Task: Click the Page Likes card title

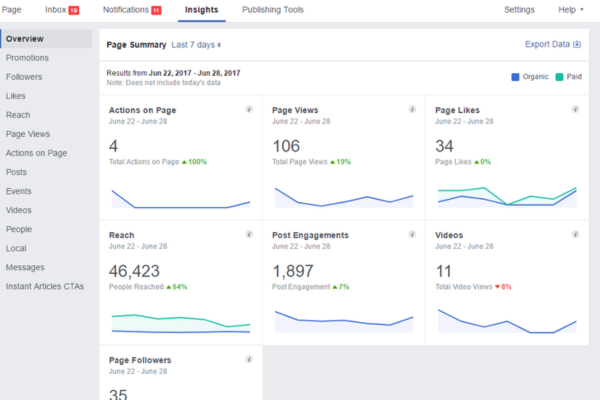Action: [x=457, y=110]
